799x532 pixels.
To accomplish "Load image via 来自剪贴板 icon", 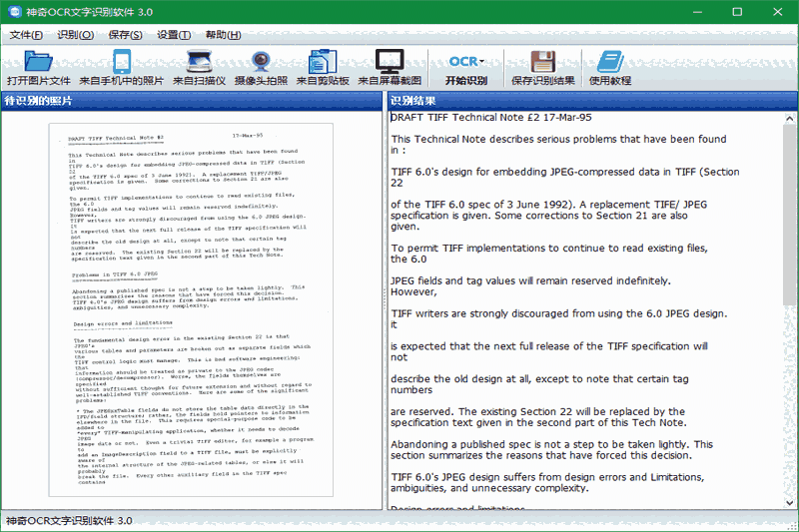I will pos(323,61).
